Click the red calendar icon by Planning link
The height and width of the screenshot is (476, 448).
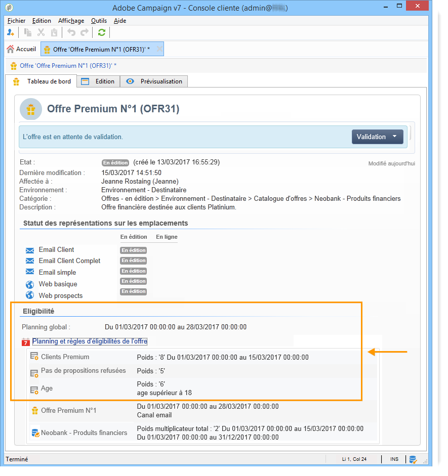point(25,342)
